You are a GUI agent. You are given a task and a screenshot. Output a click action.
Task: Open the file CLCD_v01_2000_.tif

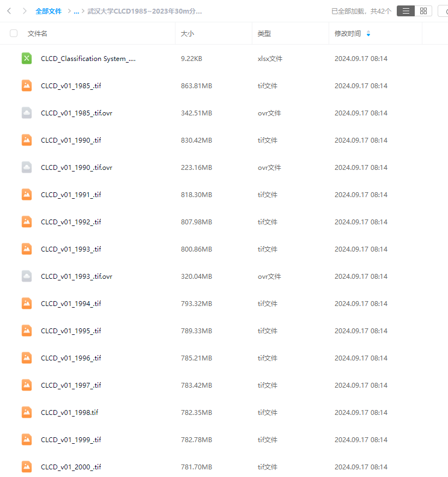pos(71,467)
